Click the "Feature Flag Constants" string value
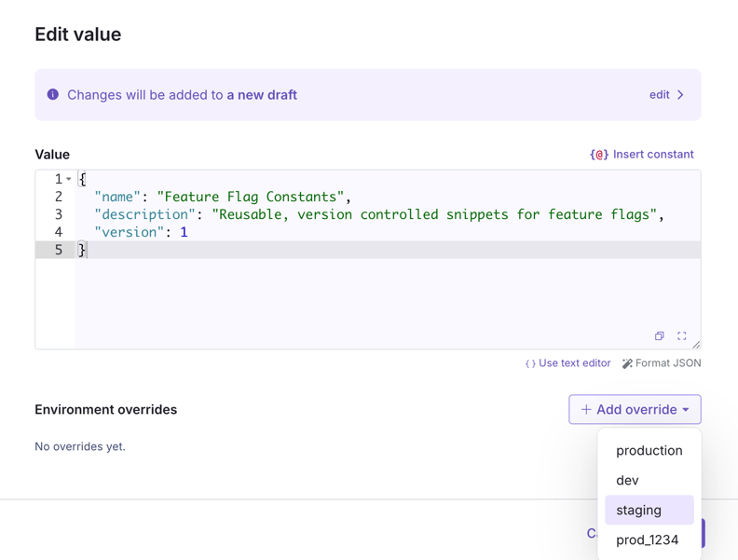This screenshot has width=738, height=560. tap(251, 197)
